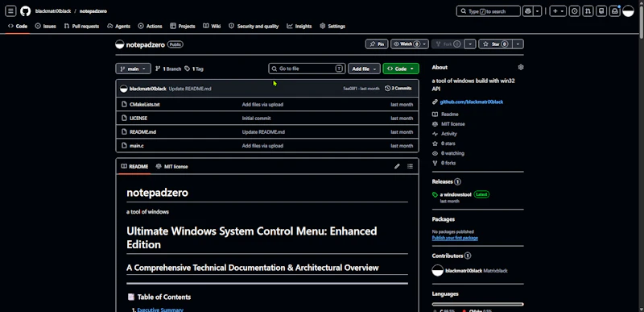Image resolution: width=644 pixels, height=312 pixels.
Task: Select the MIT license tab in file viewer
Action: pyautogui.click(x=171, y=167)
